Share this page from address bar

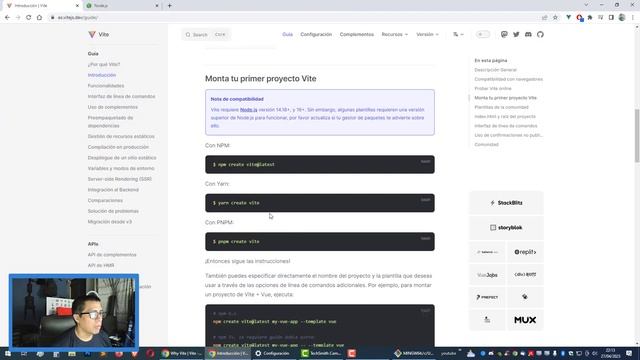544,18
